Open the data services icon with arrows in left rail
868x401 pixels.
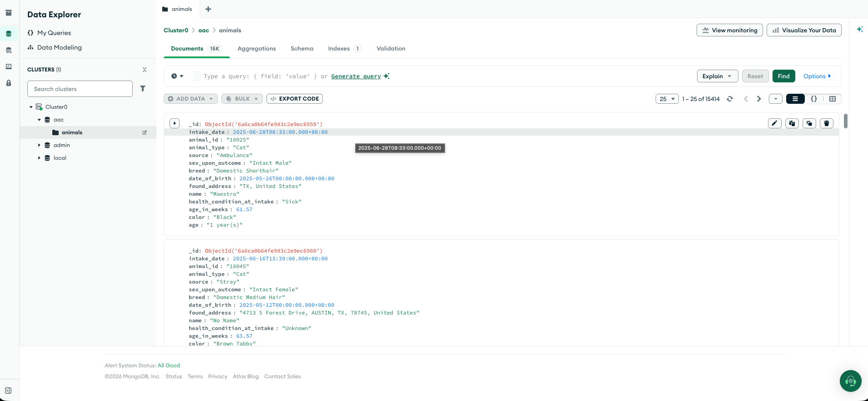tap(9, 50)
